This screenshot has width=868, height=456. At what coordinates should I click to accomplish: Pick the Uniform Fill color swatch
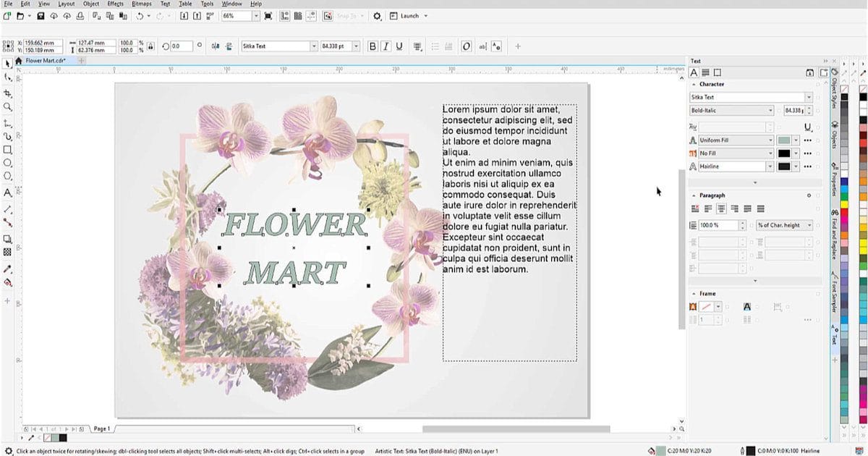pos(786,140)
